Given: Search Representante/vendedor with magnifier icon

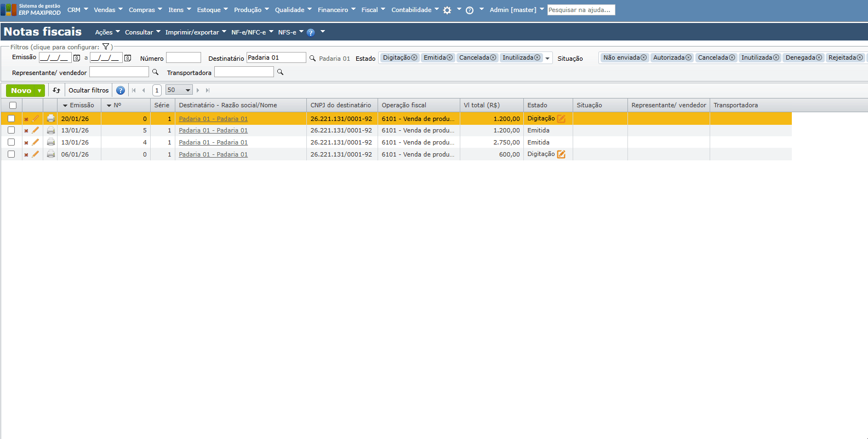Looking at the screenshot, I should click(155, 72).
